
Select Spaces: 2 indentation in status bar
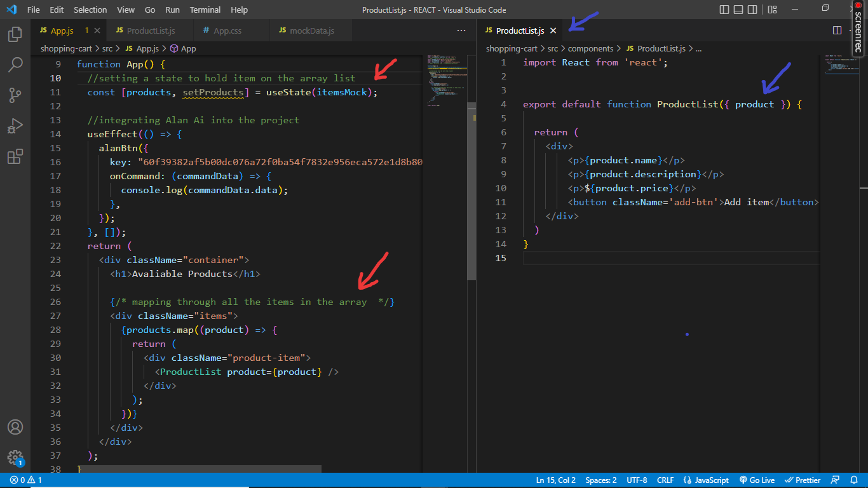[601, 480]
